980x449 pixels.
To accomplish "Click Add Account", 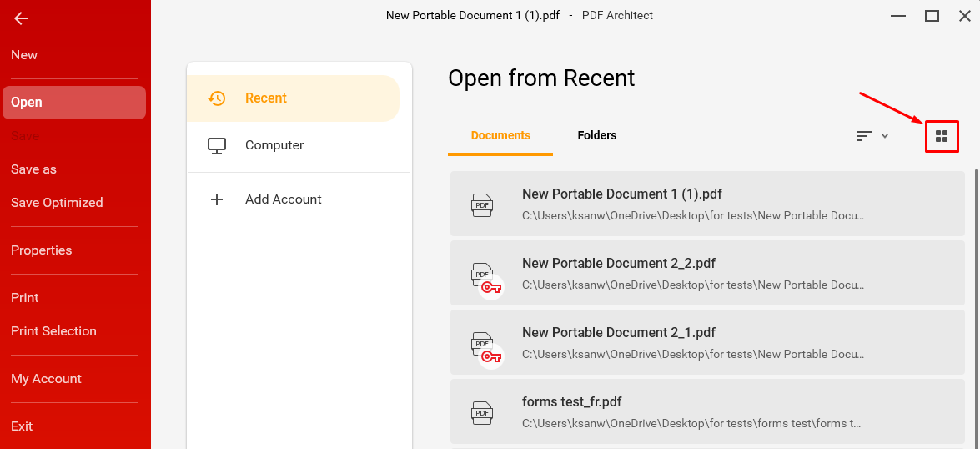I will click(x=299, y=199).
